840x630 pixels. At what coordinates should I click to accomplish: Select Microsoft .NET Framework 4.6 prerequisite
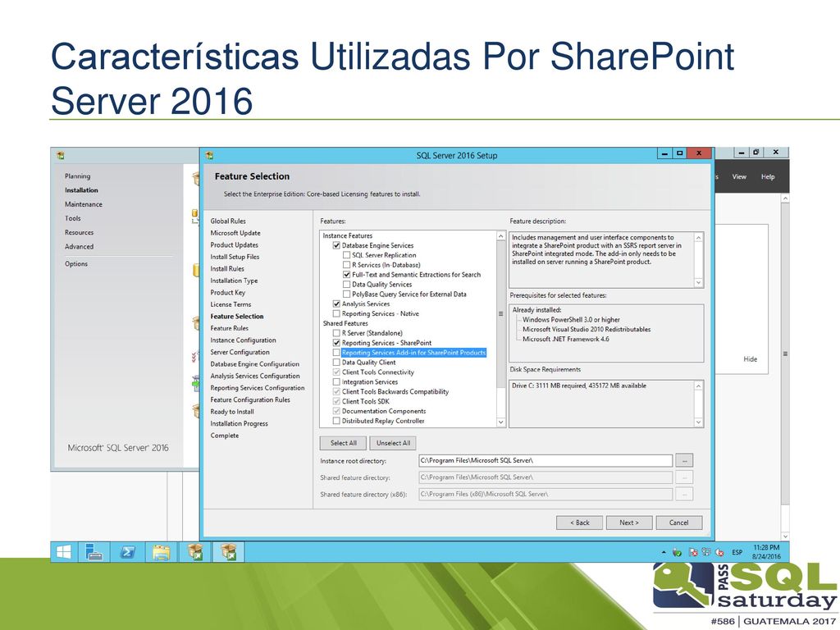pos(566,339)
